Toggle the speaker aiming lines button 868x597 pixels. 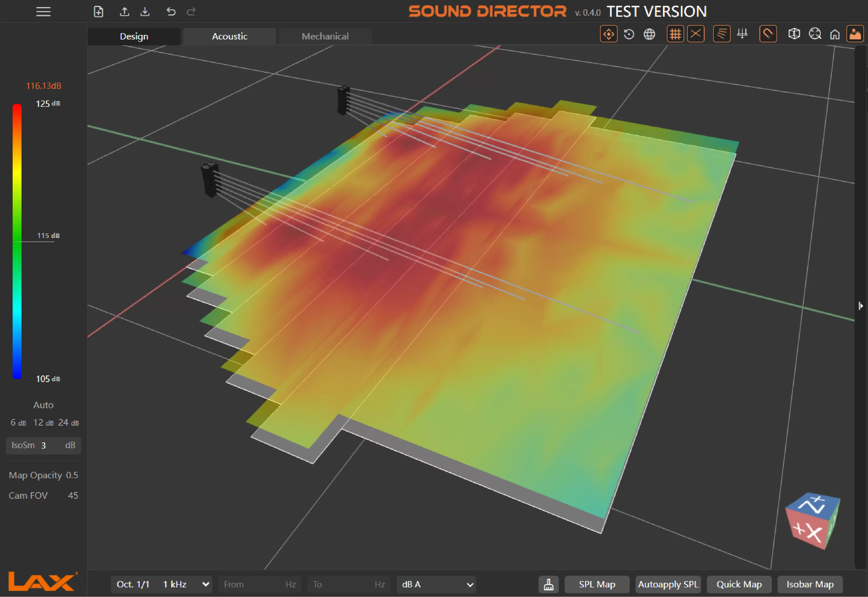722,34
